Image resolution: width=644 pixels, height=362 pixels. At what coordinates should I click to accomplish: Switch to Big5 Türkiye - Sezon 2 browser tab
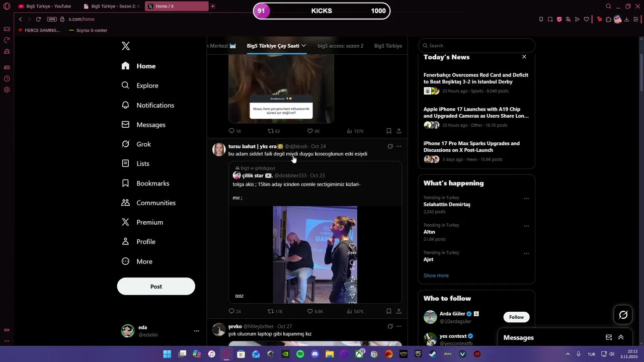[112, 6]
